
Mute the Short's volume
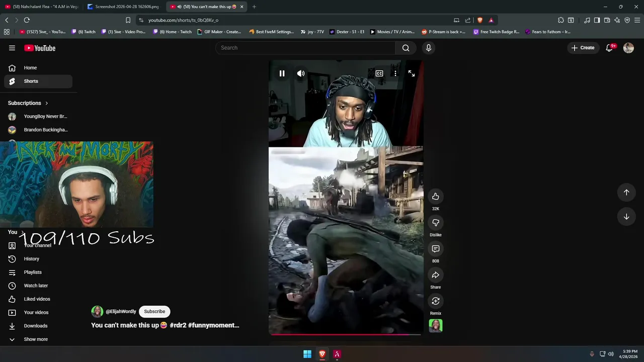coord(300,73)
